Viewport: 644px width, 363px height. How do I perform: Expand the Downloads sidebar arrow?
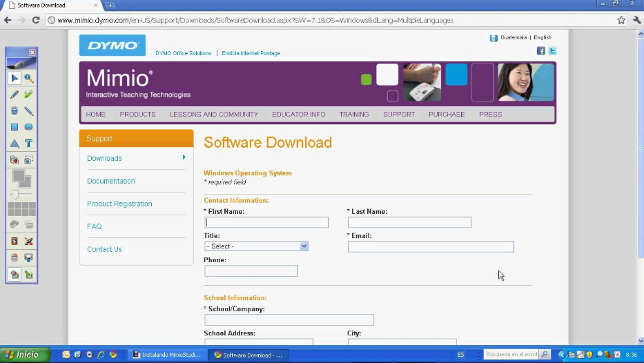[x=184, y=157]
